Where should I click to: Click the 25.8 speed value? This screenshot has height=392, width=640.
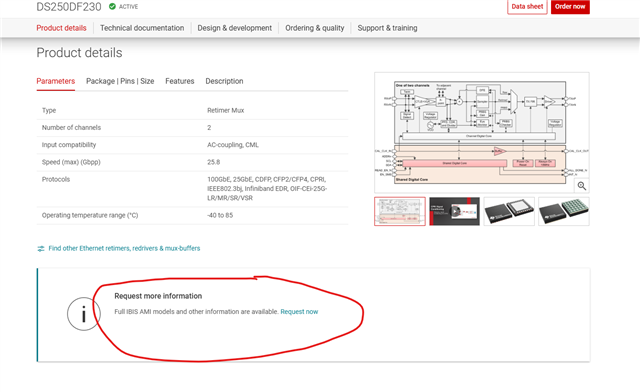coord(213,162)
